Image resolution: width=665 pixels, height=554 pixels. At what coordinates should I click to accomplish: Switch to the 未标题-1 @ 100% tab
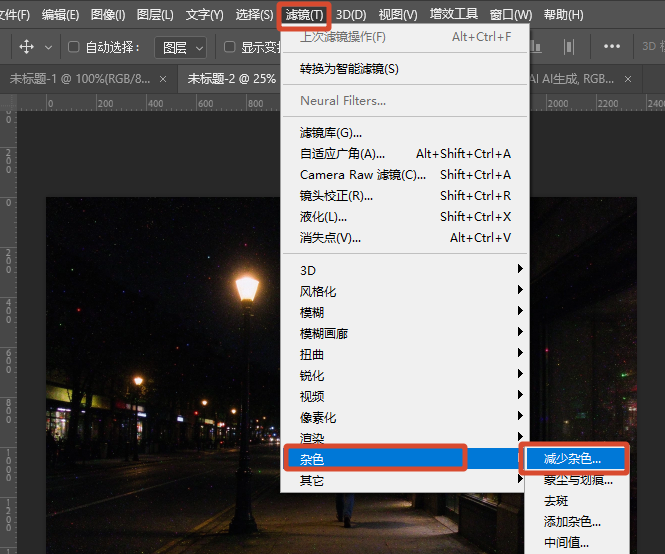tap(80, 79)
